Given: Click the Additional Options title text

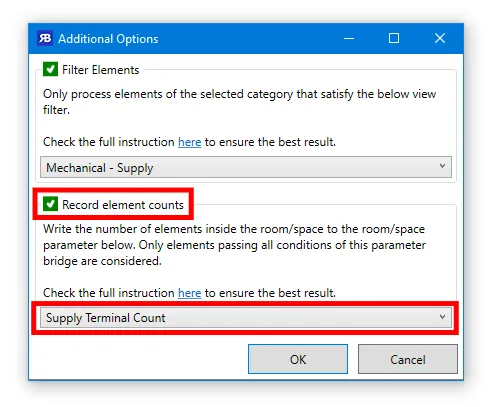Looking at the screenshot, I should 108,39.
